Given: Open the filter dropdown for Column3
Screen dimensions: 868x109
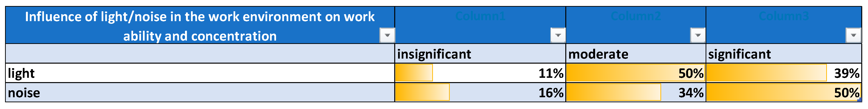Looking at the screenshot, I should (853, 35).
